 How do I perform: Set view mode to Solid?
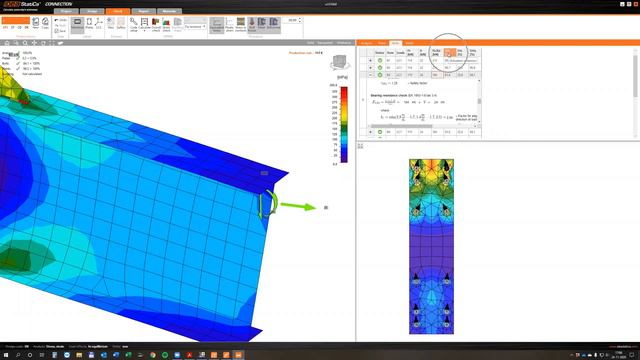pos(310,43)
